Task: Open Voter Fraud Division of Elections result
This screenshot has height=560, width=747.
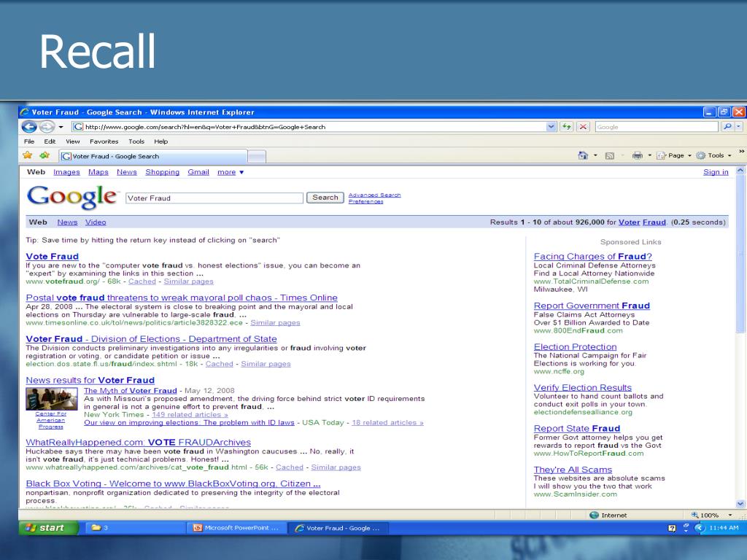Action: [x=151, y=338]
